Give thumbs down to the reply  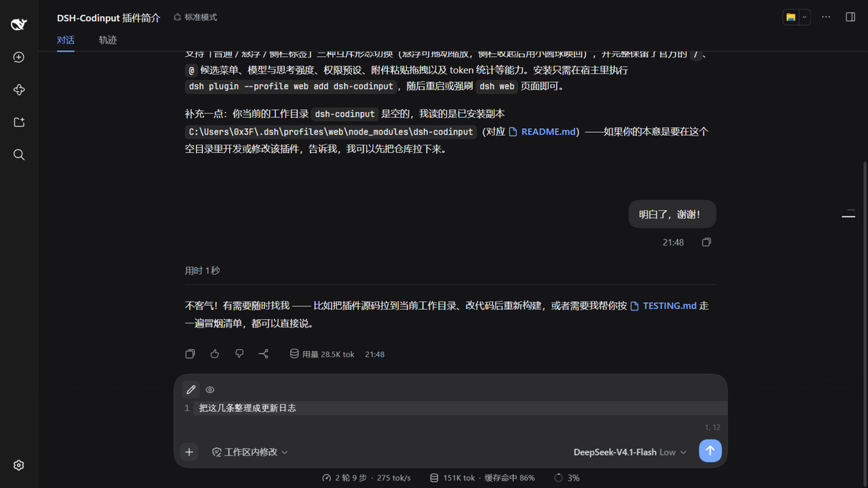239,354
